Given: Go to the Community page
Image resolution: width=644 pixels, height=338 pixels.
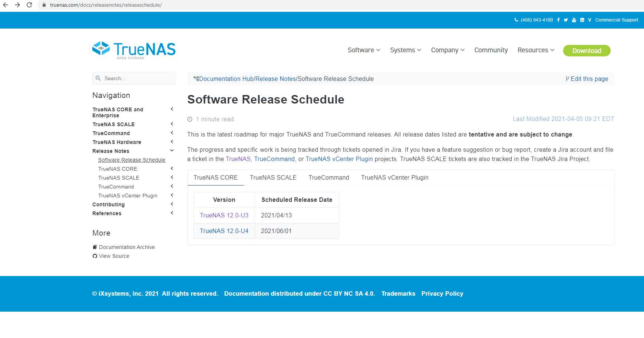Looking at the screenshot, I should pyautogui.click(x=491, y=50).
